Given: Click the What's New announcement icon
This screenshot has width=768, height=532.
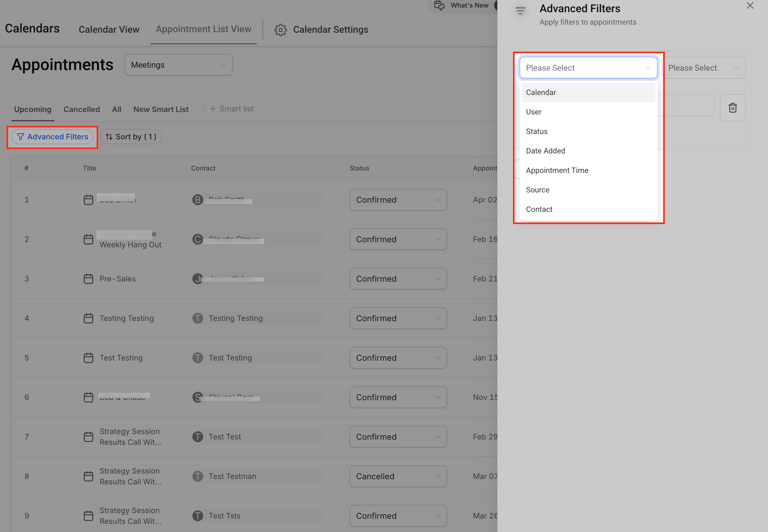Looking at the screenshot, I should pyautogui.click(x=439, y=5).
